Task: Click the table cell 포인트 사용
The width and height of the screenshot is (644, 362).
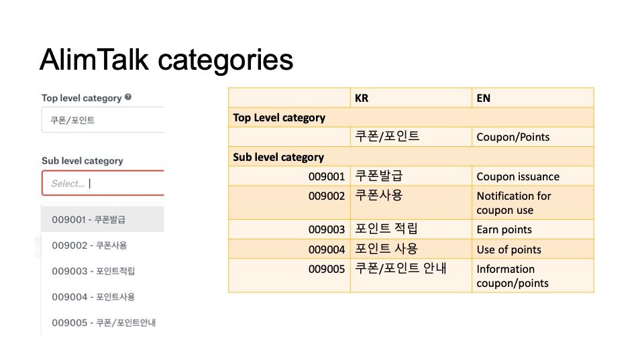Action: 411,249
